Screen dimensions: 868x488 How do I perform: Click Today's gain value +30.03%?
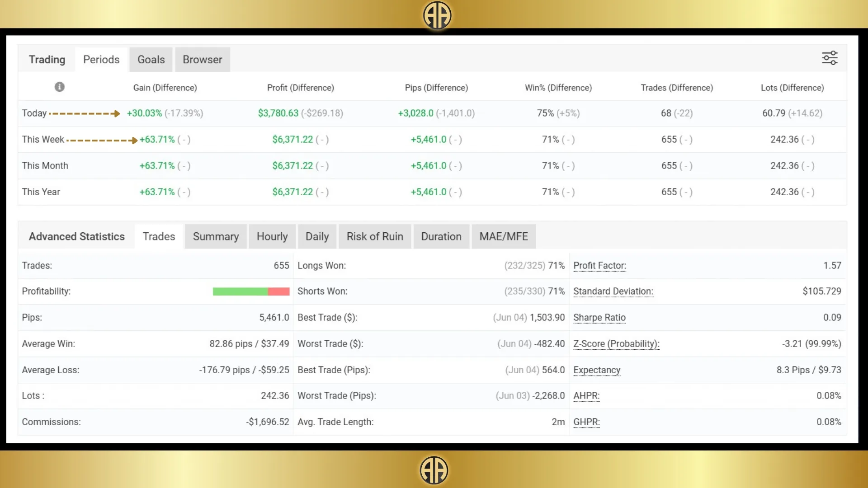click(144, 113)
